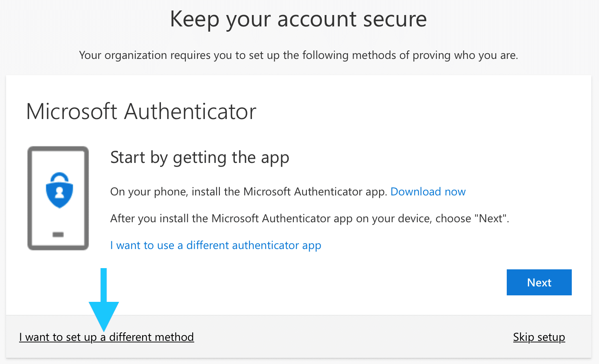
Task: Click the Start by getting the app heading
Action: (x=200, y=158)
